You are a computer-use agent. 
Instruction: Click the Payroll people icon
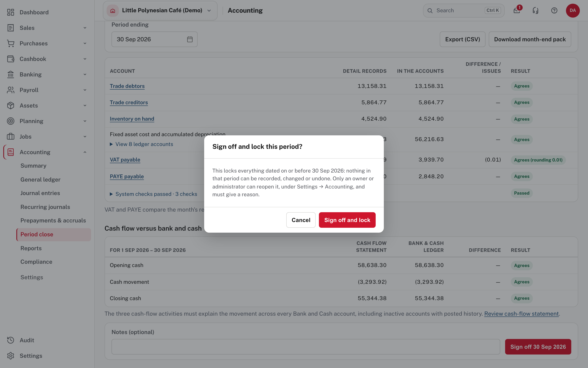[10, 90]
